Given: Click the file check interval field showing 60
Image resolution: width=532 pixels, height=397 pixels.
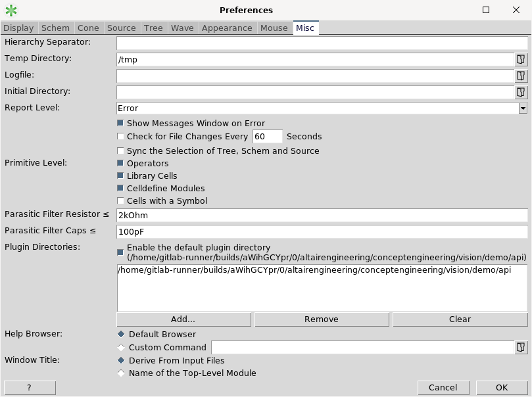Looking at the screenshot, I should click(268, 137).
